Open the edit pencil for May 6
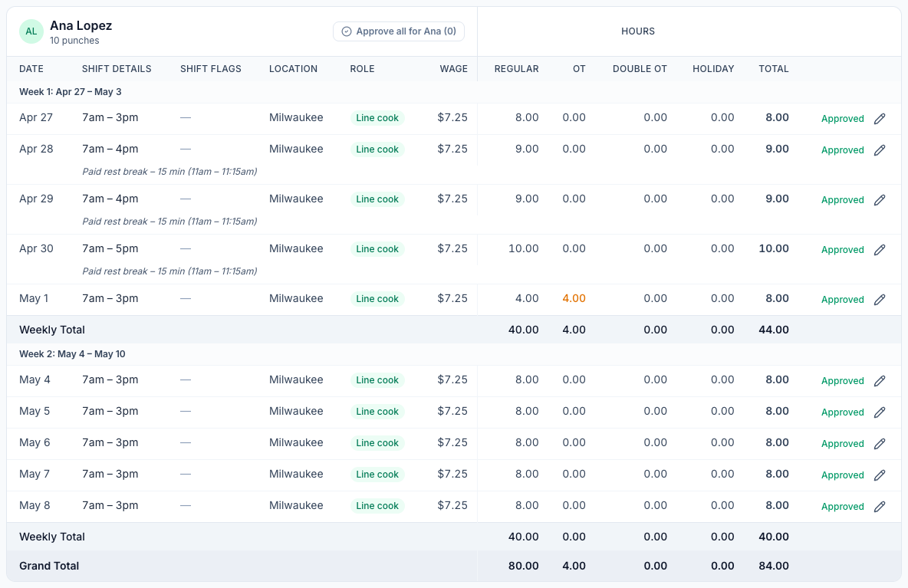This screenshot has height=588, width=908. pos(880,443)
